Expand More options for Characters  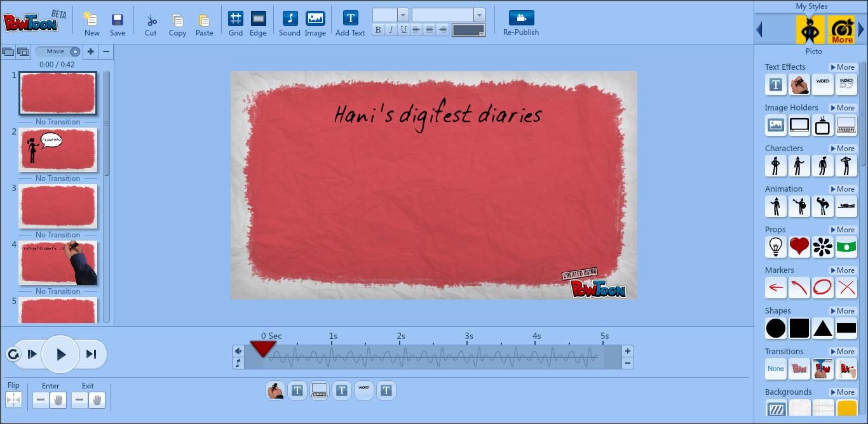(x=843, y=149)
